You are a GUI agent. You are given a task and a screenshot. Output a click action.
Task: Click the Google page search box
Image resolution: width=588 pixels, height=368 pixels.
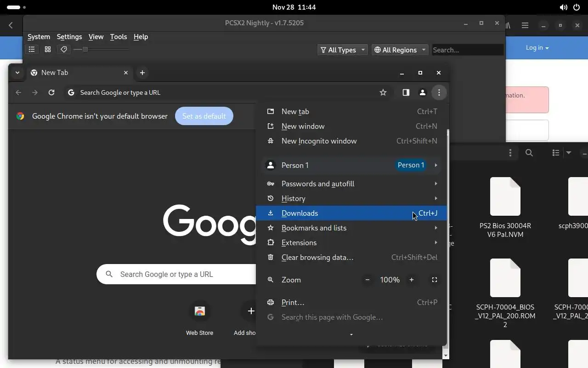coord(176,274)
